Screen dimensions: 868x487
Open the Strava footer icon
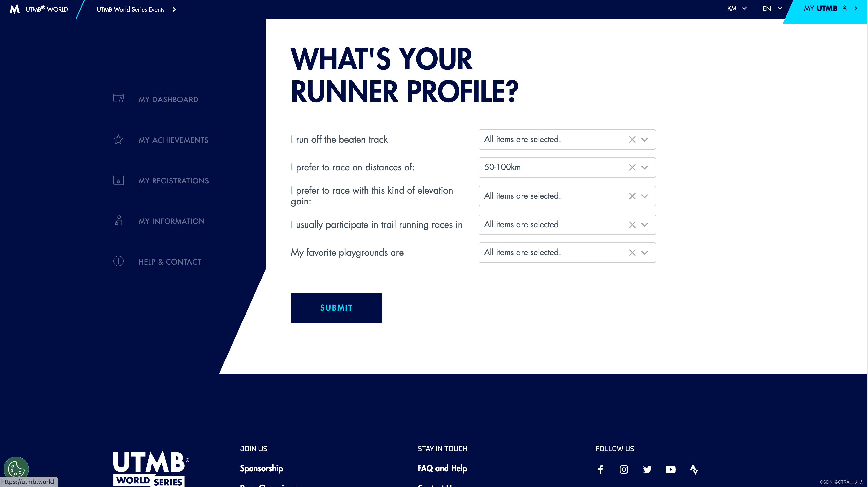coord(693,469)
